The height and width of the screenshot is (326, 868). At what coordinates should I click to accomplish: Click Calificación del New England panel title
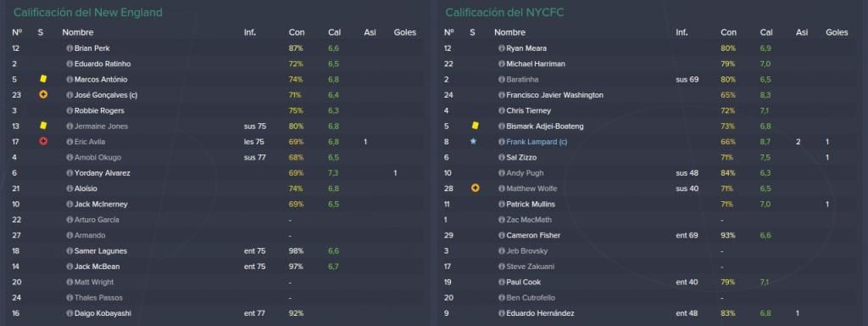[88, 12]
